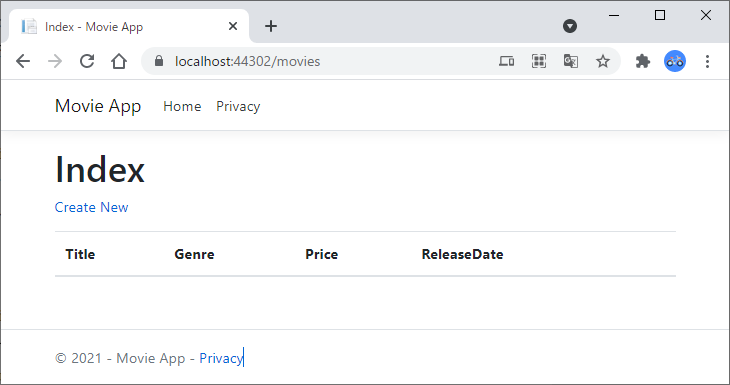The image size is (730, 385).
Task: Open a new browser tab
Action: (x=271, y=26)
